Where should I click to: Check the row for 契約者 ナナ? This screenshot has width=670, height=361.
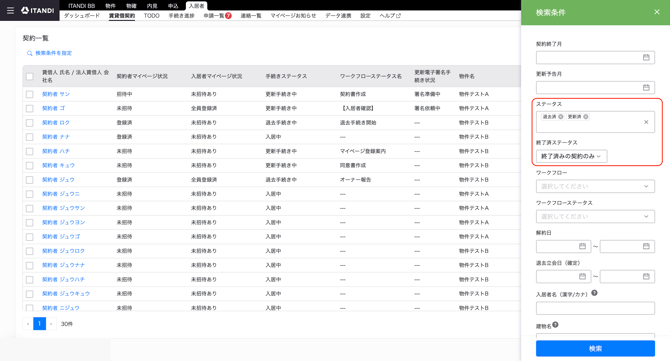coord(29,137)
